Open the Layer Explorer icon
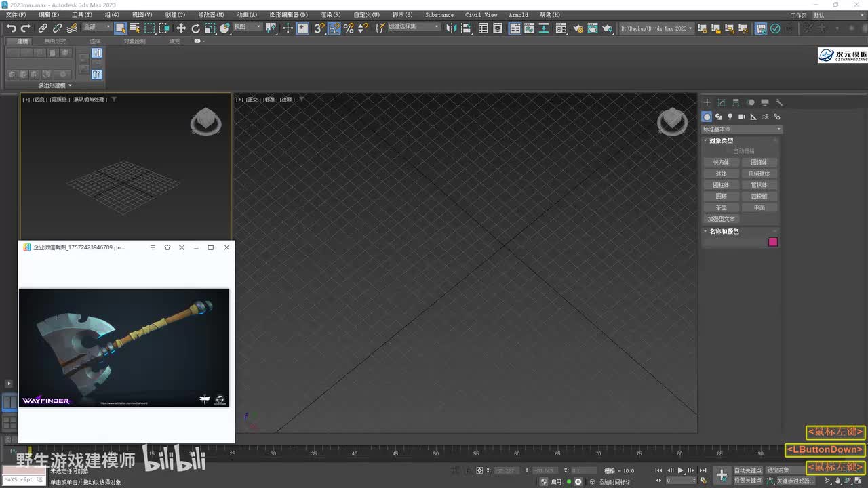The height and width of the screenshot is (488, 868). pos(498,28)
